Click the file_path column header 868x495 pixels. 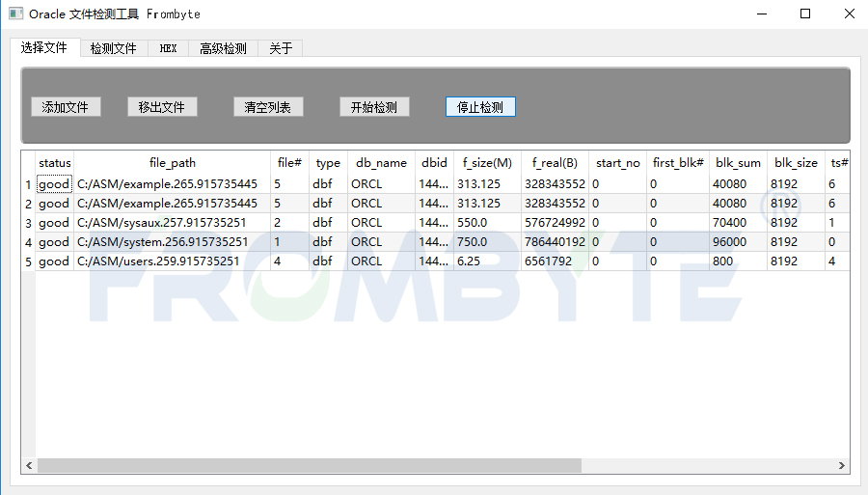[173, 163]
